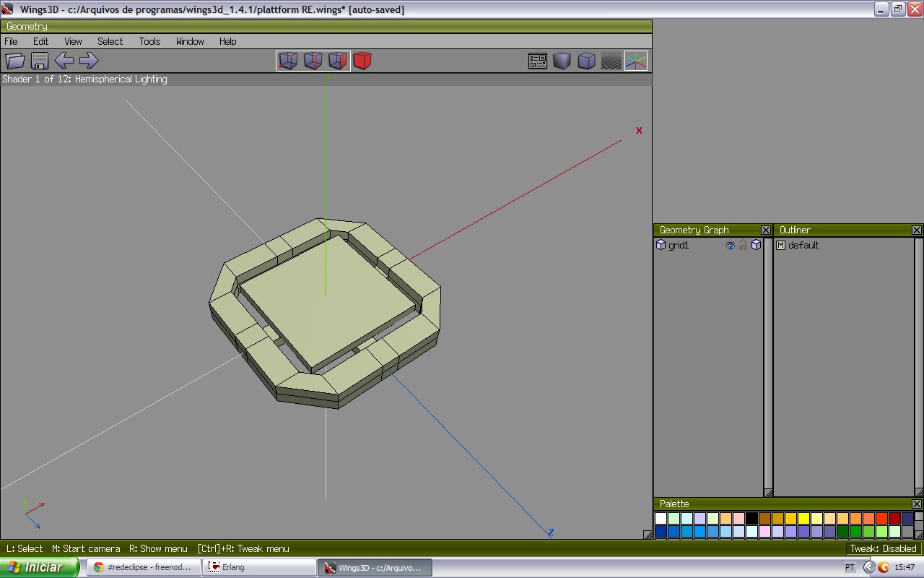Toggle the ground grid plane display

611,61
